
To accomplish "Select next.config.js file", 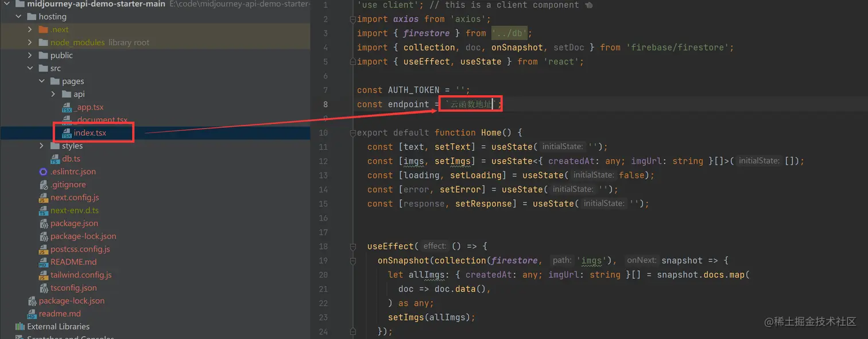I will (75, 198).
